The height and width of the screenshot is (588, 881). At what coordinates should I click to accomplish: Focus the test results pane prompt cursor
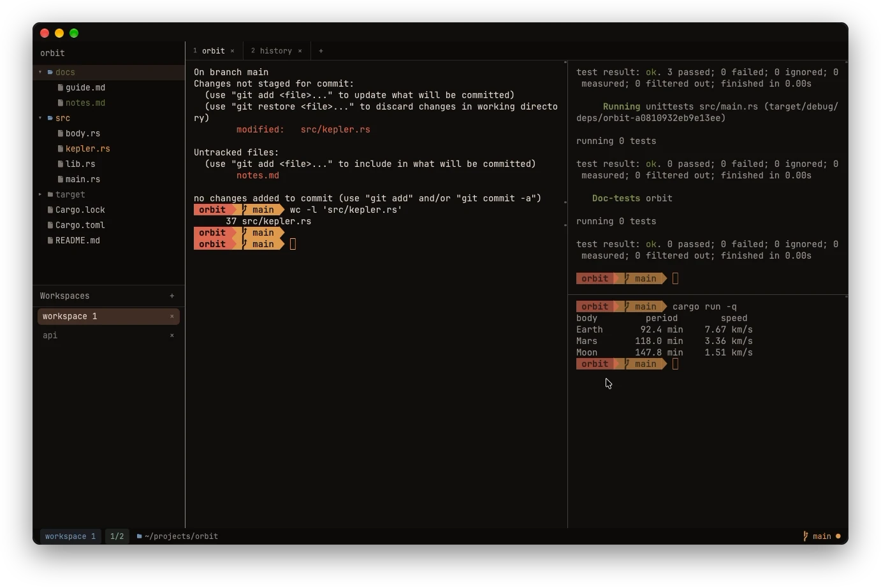675,278
